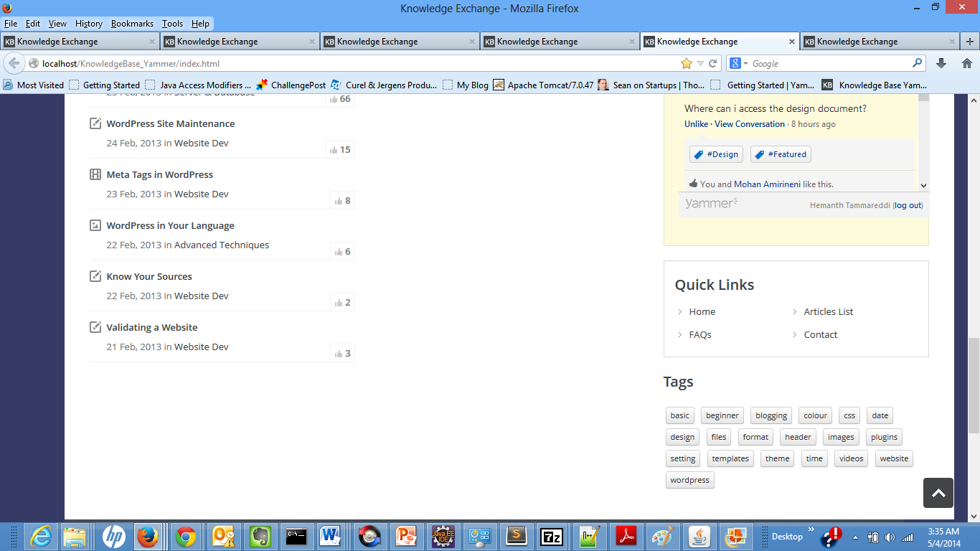Select the templates tag
980x551 pixels.
(x=730, y=458)
